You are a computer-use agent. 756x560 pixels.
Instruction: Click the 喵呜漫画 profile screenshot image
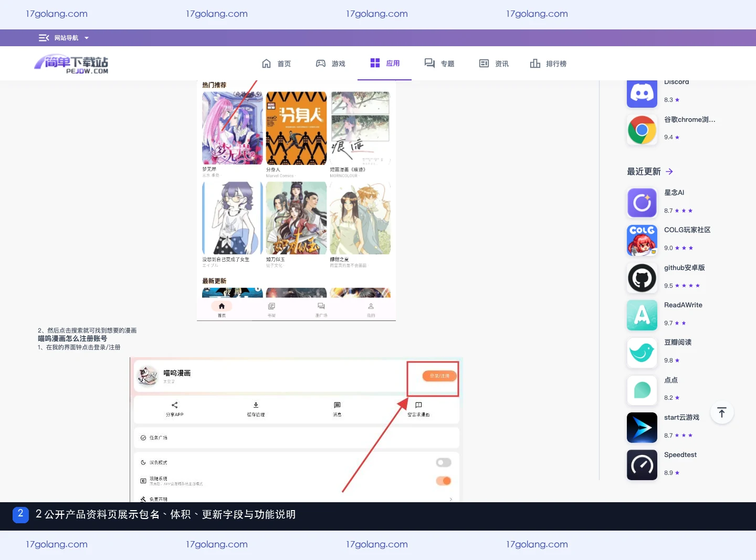click(x=296, y=430)
